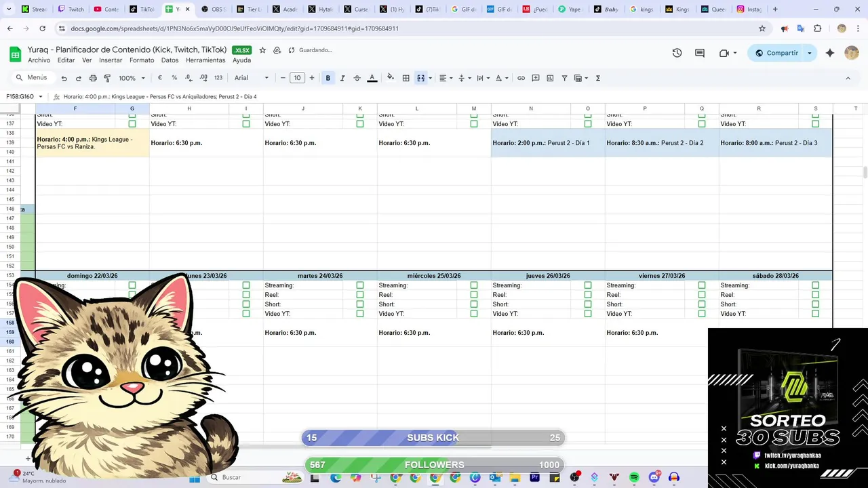868x488 pixels.
Task: Open version history clock icon
Action: [x=677, y=53]
